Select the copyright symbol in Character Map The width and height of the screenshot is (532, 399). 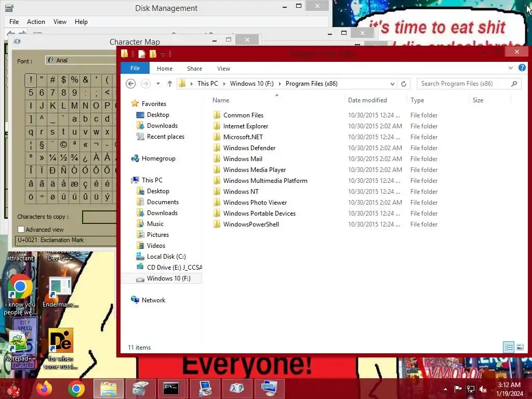click(63, 144)
